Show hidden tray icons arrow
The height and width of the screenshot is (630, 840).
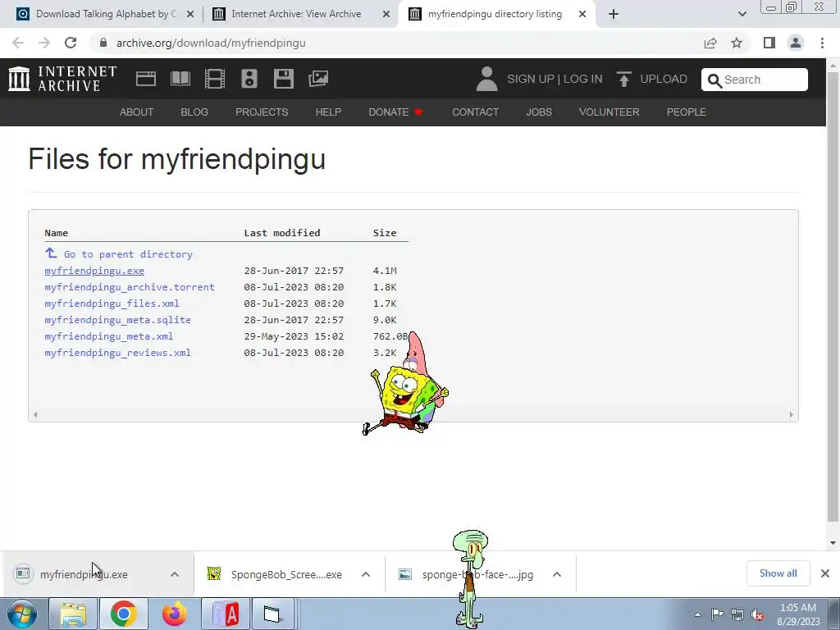[697, 615]
